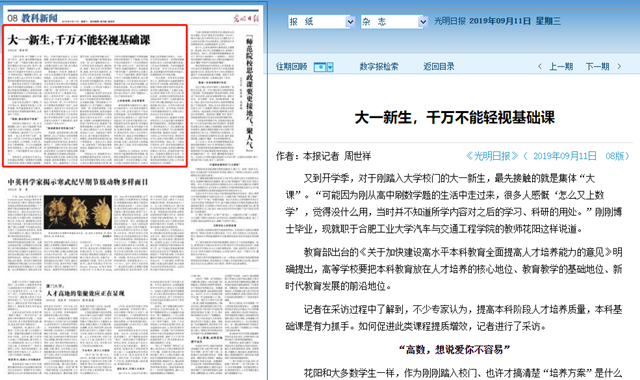The height and width of the screenshot is (380, 640).
Task: Open the 杂志 magazine dropdown
Action: 393,22
